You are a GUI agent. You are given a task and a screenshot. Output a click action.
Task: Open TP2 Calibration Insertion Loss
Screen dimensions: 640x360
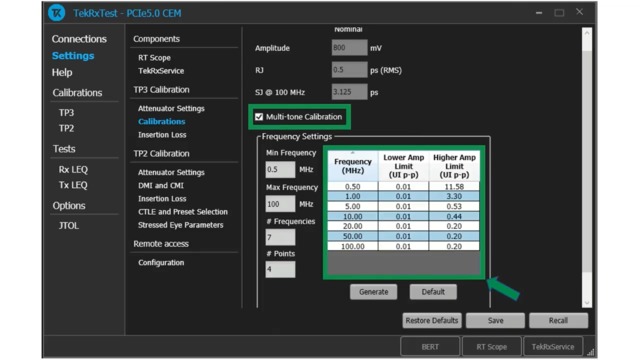[162, 199]
